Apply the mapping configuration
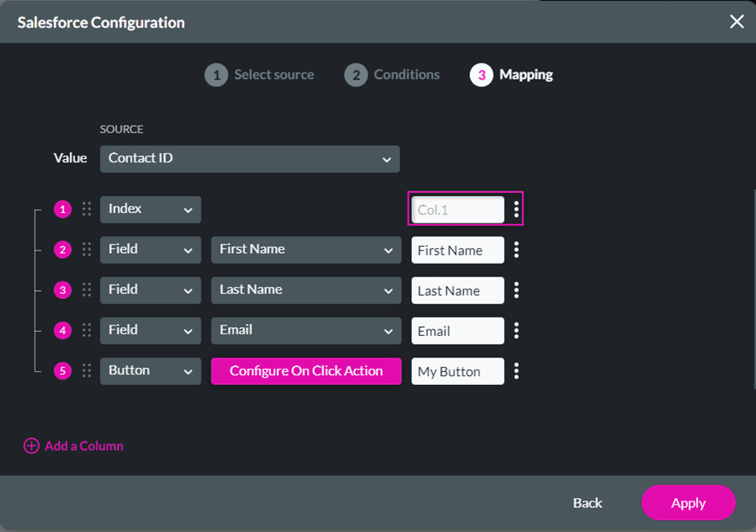756x532 pixels. pyautogui.click(x=688, y=503)
